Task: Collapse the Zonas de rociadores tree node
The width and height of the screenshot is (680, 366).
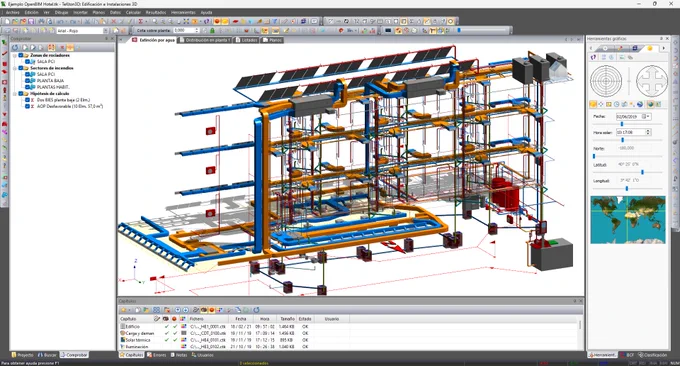Action: [14, 56]
